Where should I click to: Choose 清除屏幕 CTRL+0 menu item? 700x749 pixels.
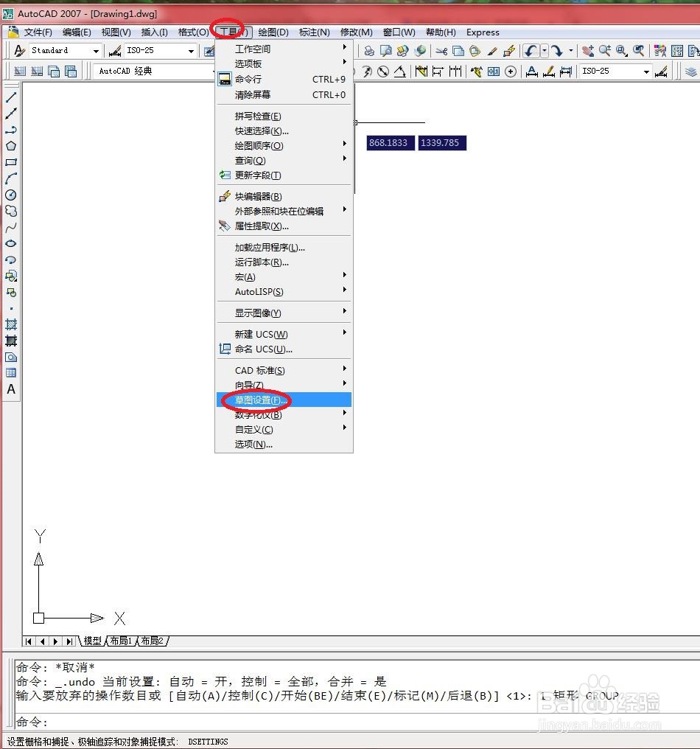tap(284, 95)
